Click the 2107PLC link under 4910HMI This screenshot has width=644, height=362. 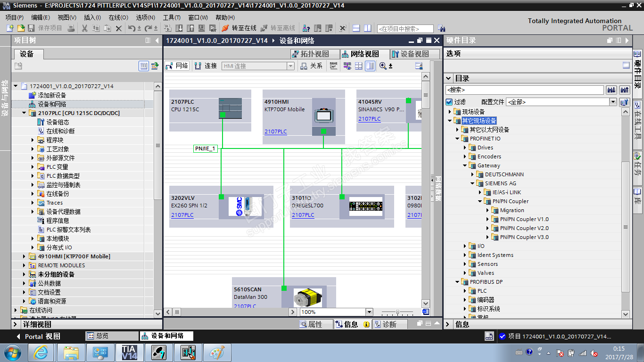pos(275,132)
